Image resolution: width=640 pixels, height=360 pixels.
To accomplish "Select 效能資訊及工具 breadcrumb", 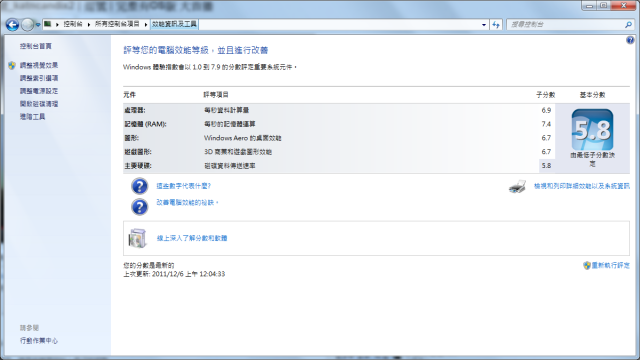I will click(x=174, y=24).
